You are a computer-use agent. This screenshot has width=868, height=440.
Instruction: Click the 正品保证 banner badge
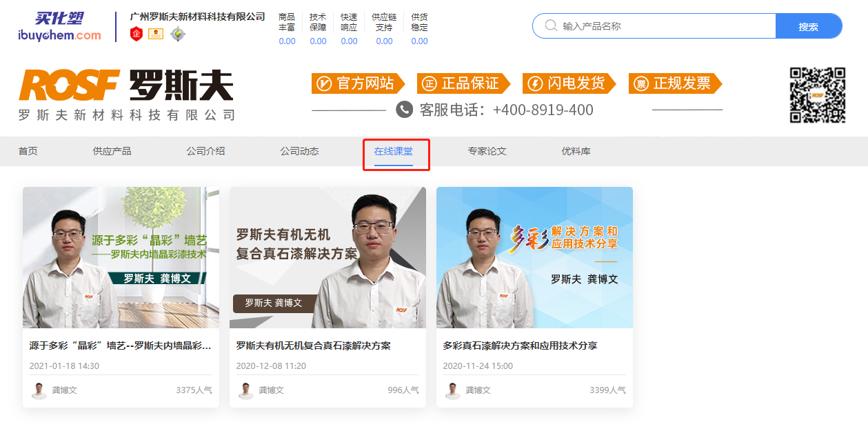464,83
